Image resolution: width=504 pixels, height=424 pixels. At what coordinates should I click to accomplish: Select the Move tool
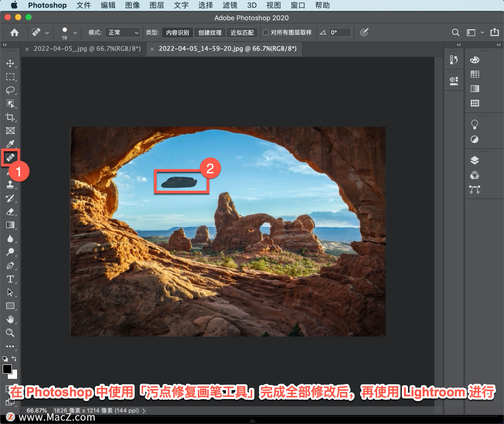pyautogui.click(x=10, y=63)
